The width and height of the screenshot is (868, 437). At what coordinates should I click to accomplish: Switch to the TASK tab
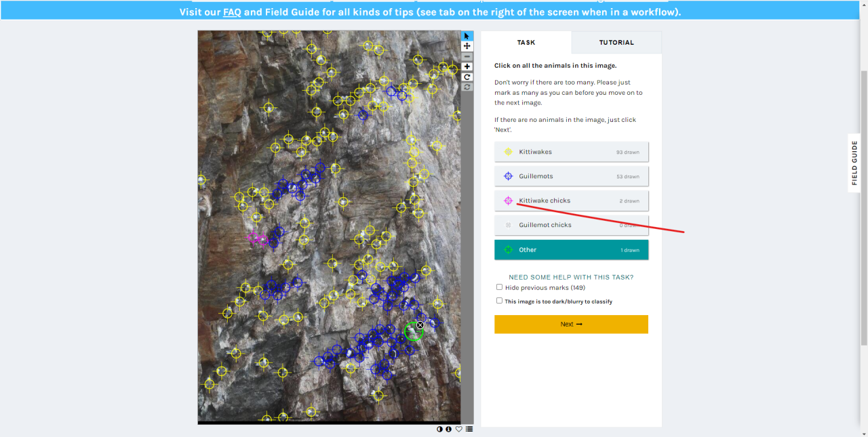click(526, 42)
